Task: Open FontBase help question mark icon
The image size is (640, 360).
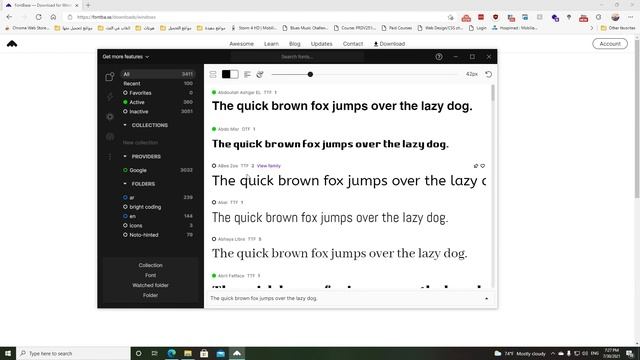Action: tap(439, 57)
